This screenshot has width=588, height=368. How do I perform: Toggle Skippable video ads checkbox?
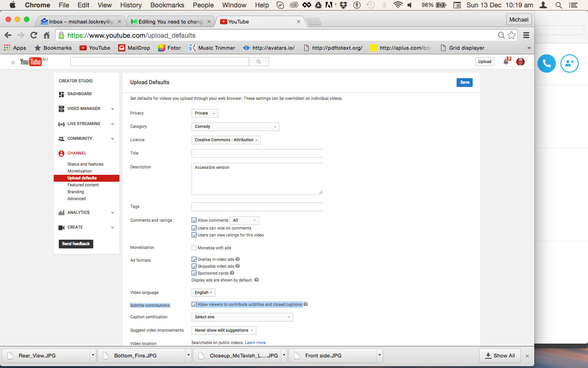pyautogui.click(x=194, y=266)
